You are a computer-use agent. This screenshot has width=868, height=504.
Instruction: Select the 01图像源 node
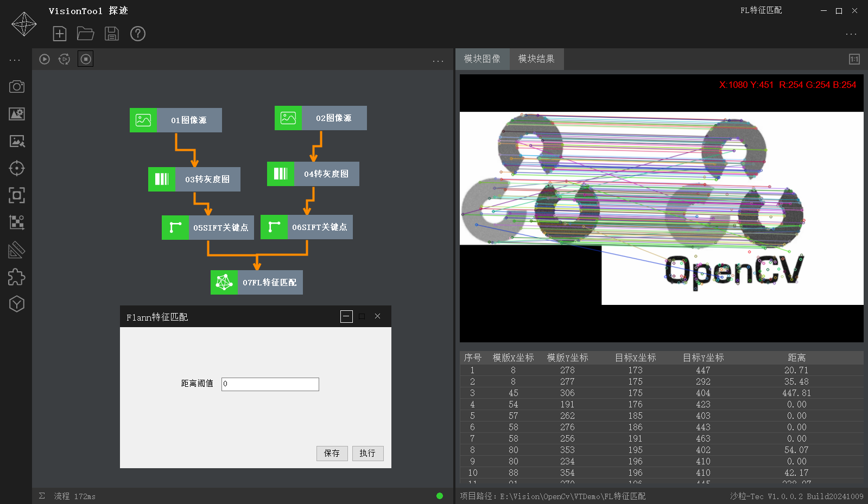pos(176,120)
